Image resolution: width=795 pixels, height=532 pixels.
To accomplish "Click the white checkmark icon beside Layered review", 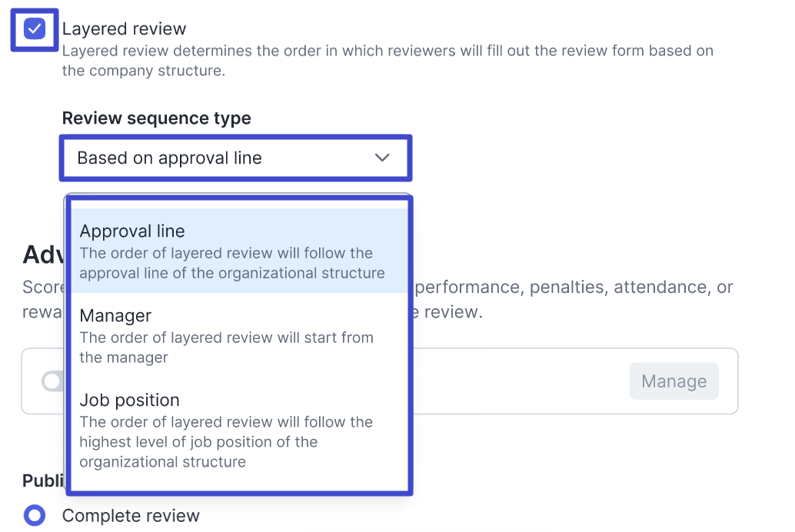I will click(35, 29).
